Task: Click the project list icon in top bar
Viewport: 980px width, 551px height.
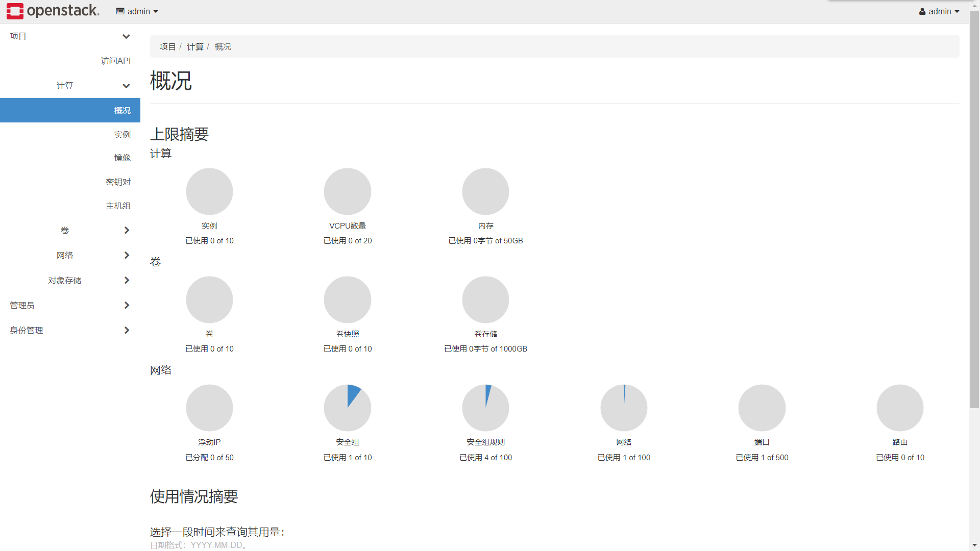Action: [x=120, y=11]
